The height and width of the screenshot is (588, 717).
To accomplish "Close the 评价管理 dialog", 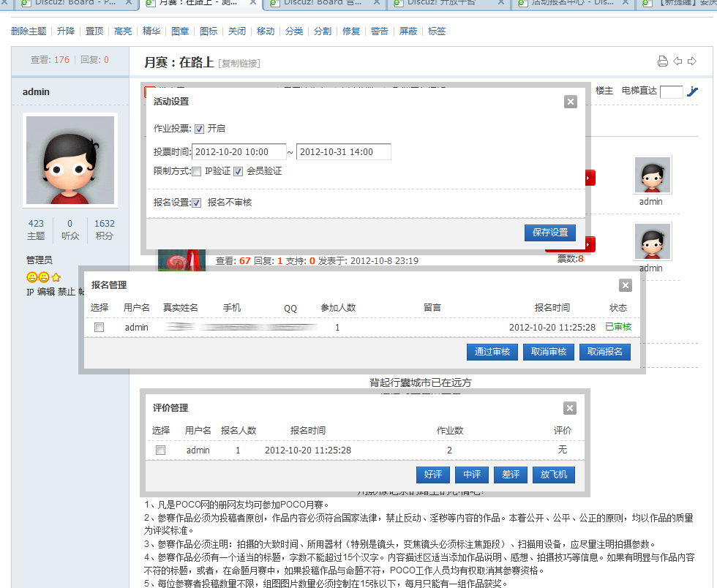I will click(x=570, y=408).
